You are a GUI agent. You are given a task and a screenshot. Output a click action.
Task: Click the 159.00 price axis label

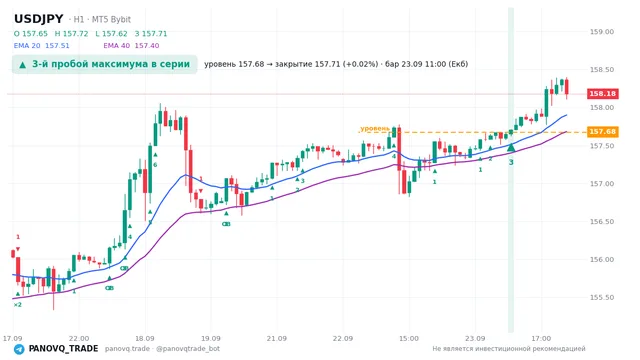coord(602,32)
